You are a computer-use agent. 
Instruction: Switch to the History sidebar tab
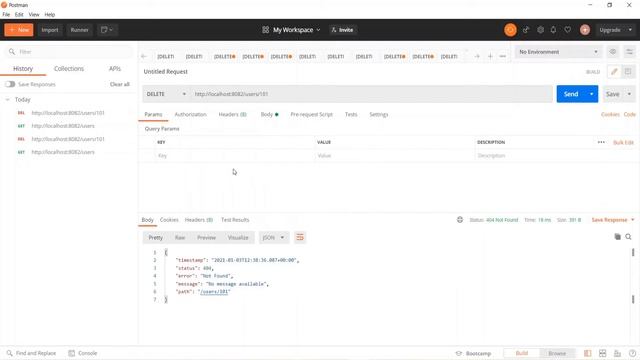click(x=23, y=69)
